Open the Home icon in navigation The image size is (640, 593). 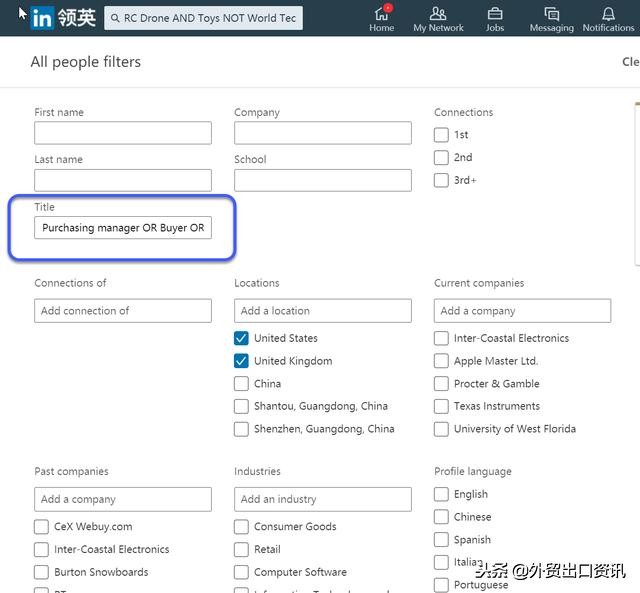click(381, 14)
